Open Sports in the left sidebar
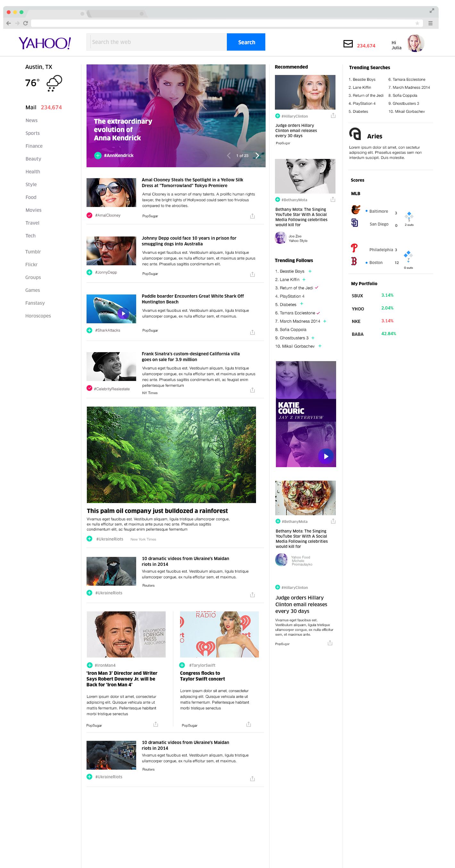455x868 pixels. pyautogui.click(x=33, y=133)
